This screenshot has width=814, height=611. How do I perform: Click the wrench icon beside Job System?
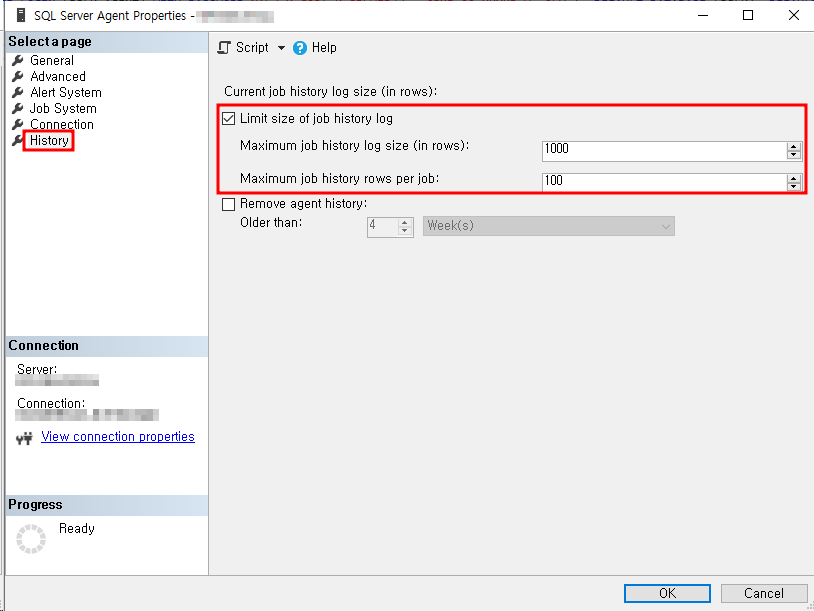click(x=18, y=108)
